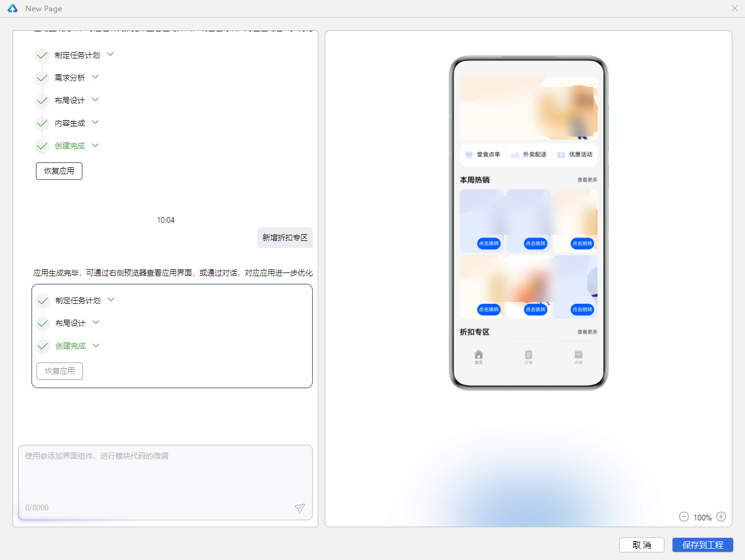Expand 需求分析 step with its chevron
The height and width of the screenshot is (560, 745).
click(x=95, y=77)
